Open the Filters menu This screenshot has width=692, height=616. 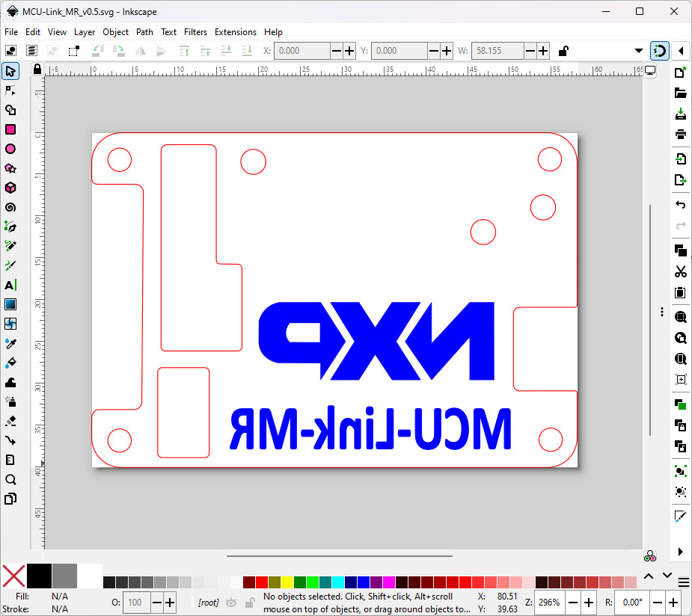click(x=195, y=32)
